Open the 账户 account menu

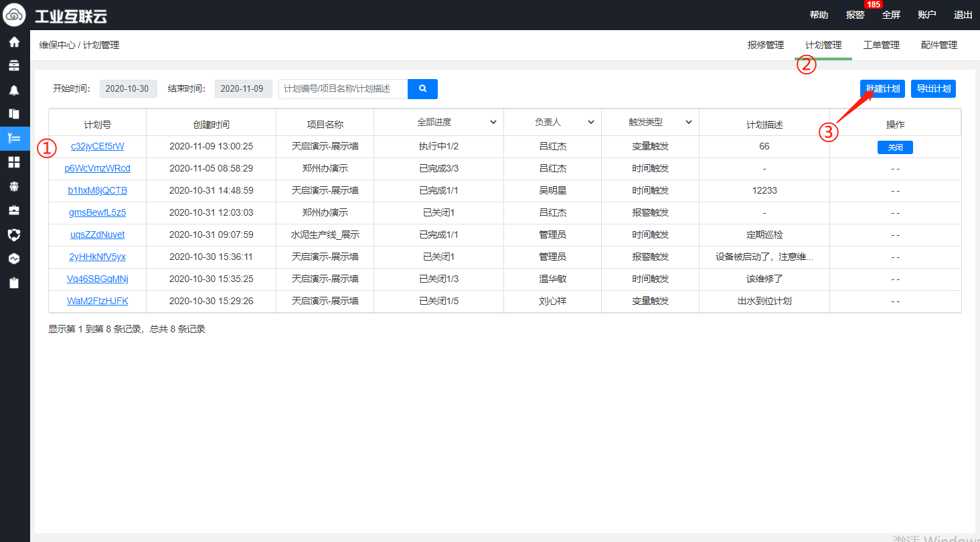pyautogui.click(x=927, y=15)
